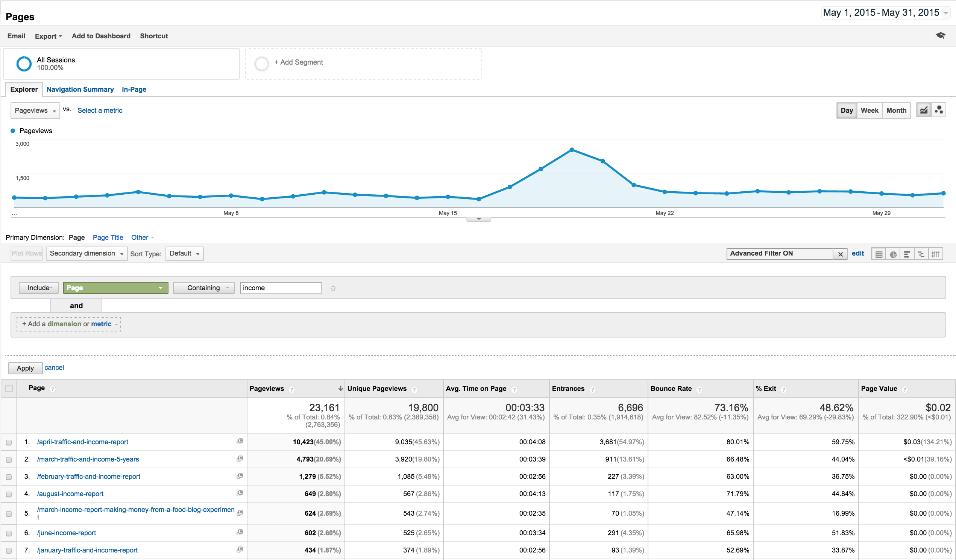Open the graduation cap education icon
This screenshot has width=956, height=560.
point(940,35)
